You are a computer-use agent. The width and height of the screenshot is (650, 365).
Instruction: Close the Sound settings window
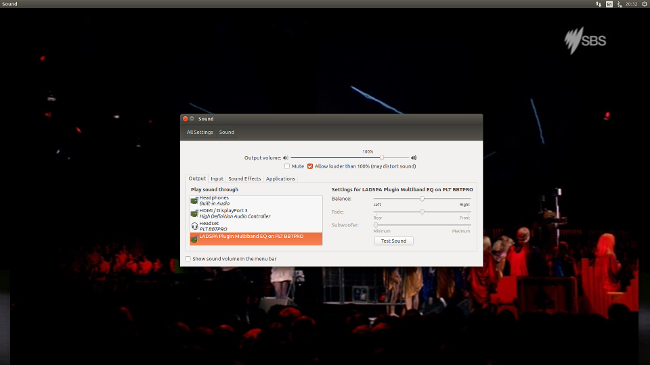point(185,119)
